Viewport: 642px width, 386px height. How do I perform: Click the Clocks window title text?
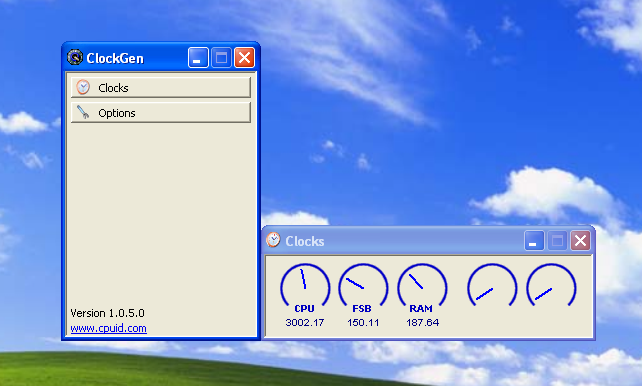tap(305, 241)
